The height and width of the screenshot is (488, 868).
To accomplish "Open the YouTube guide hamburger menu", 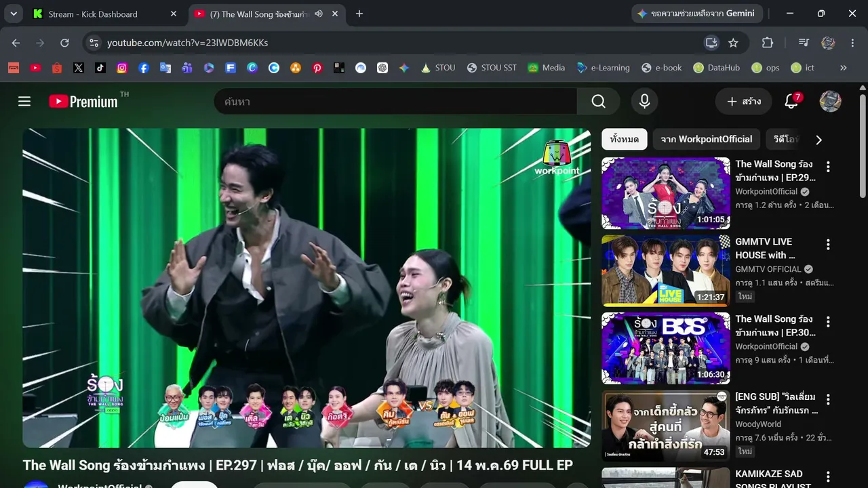I will click(24, 102).
